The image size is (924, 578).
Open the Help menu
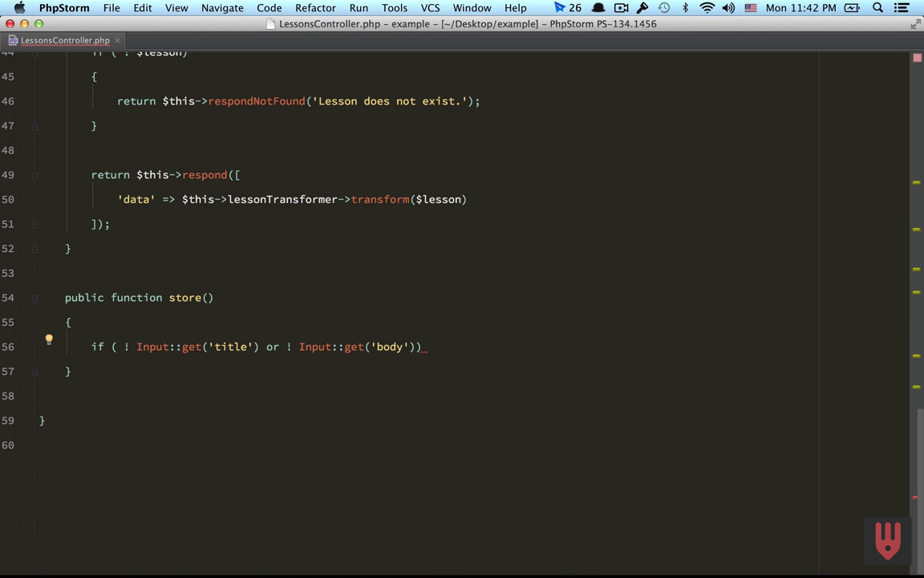[516, 8]
